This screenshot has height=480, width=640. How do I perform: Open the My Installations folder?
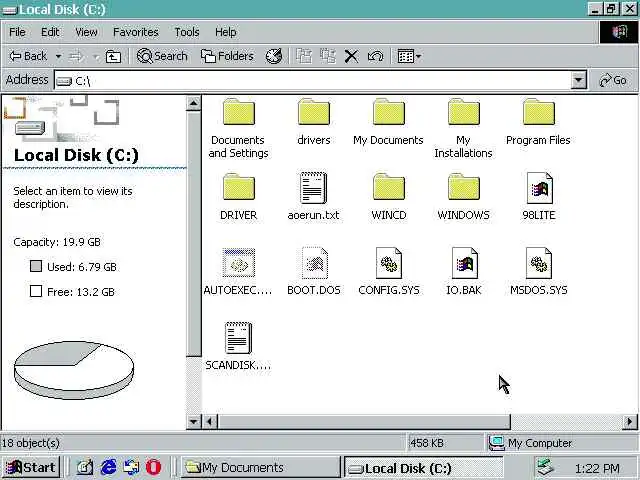[x=463, y=128]
